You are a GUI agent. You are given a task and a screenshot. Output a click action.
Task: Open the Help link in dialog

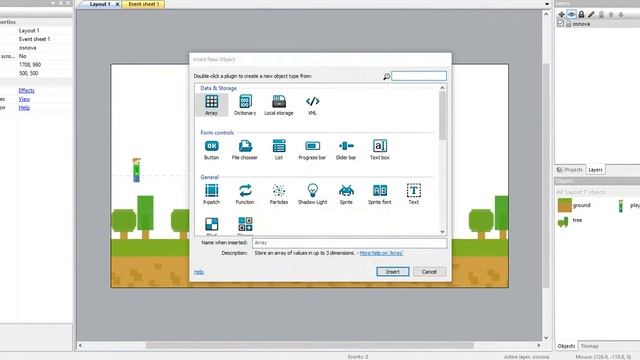(198, 272)
